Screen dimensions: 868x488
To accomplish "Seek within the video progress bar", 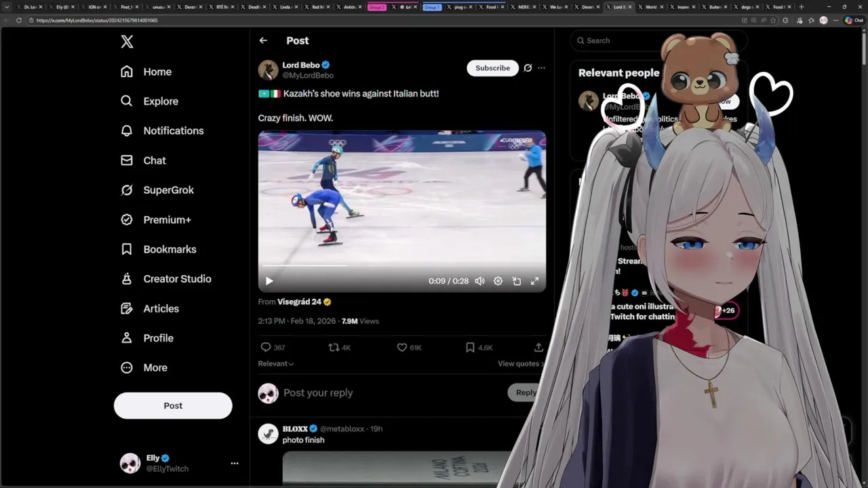I will pyautogui.click(x=402, y=266).
